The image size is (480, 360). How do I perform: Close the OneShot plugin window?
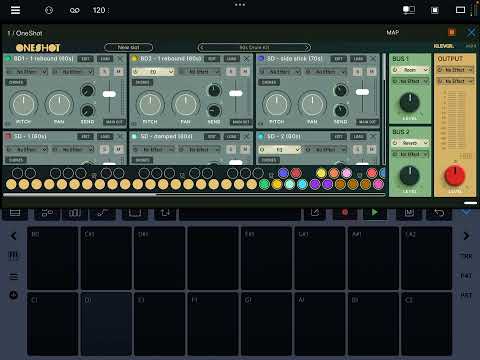coord(471,32)
